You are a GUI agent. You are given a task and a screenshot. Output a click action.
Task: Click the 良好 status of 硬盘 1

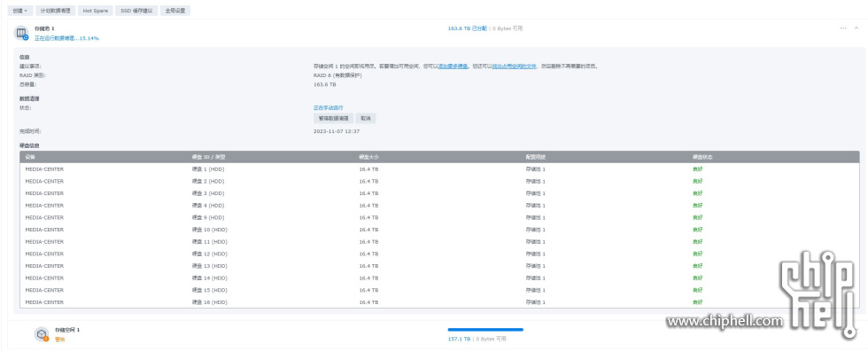tap(697, 169)
